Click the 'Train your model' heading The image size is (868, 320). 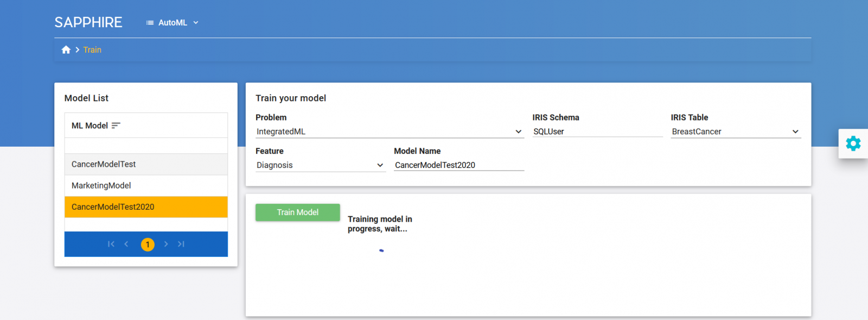[x=291, y=98]
